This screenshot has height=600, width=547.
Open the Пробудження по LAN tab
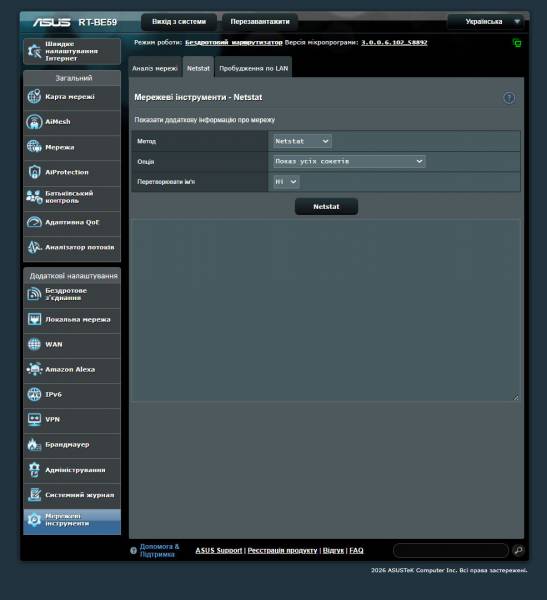coord(253,68)
